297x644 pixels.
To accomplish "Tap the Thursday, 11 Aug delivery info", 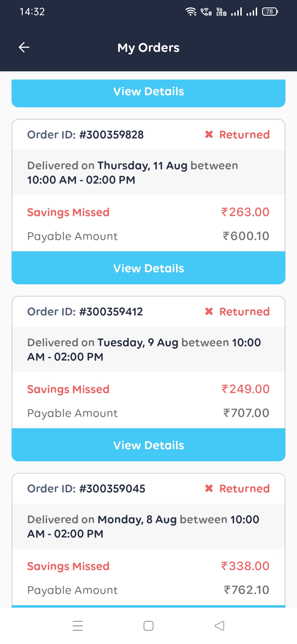I will click(133, 173).
